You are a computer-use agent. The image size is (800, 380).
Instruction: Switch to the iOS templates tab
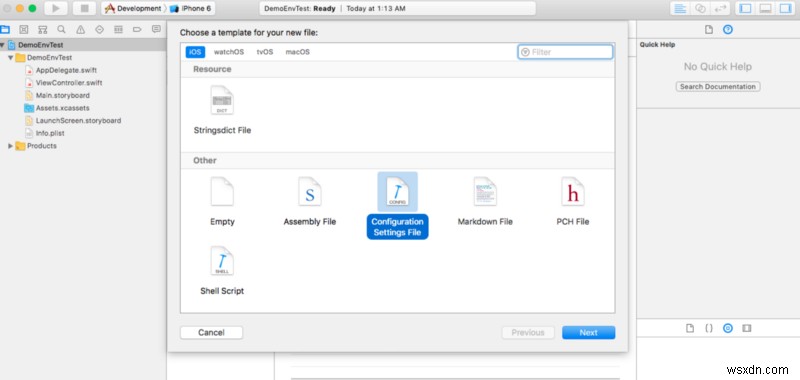[x=195, y=52]
